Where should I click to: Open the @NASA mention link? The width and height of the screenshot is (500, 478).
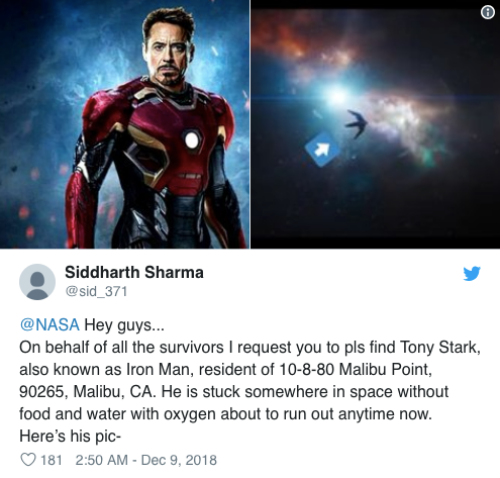click(x=50, y=325)
